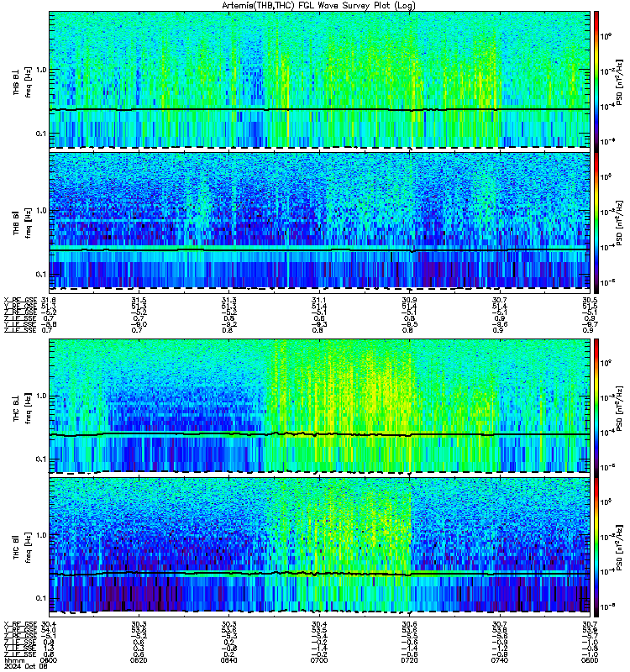630x672 pixels.
Task: Click the THB X_RE_GSE row label
Action: [20, 300]
